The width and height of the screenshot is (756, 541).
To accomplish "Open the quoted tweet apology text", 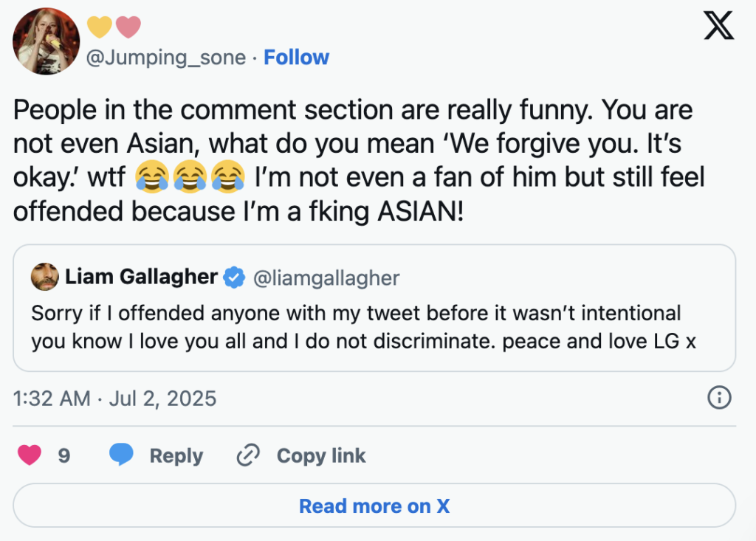I will coord(363,328).
